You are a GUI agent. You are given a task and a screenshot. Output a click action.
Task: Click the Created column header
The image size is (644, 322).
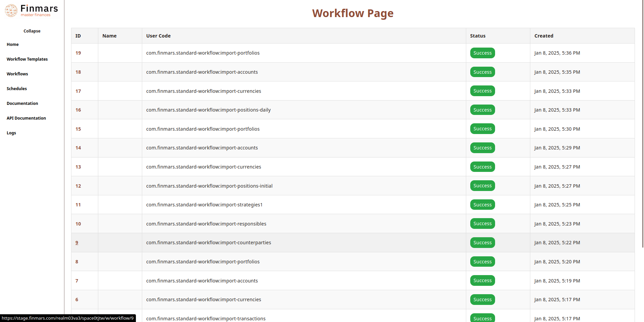click(544, 36)
